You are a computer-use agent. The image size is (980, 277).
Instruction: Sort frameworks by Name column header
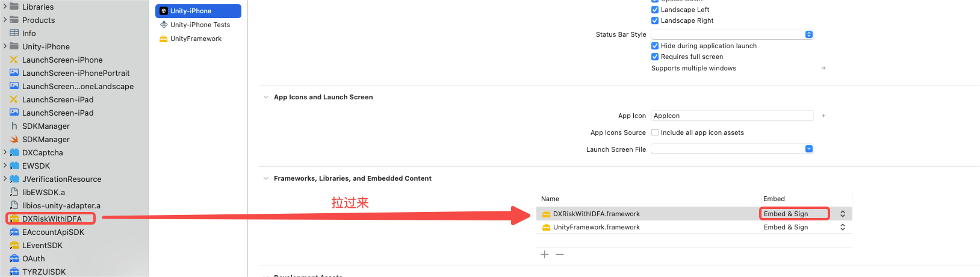pyautogui.click(x=550, y=199)
